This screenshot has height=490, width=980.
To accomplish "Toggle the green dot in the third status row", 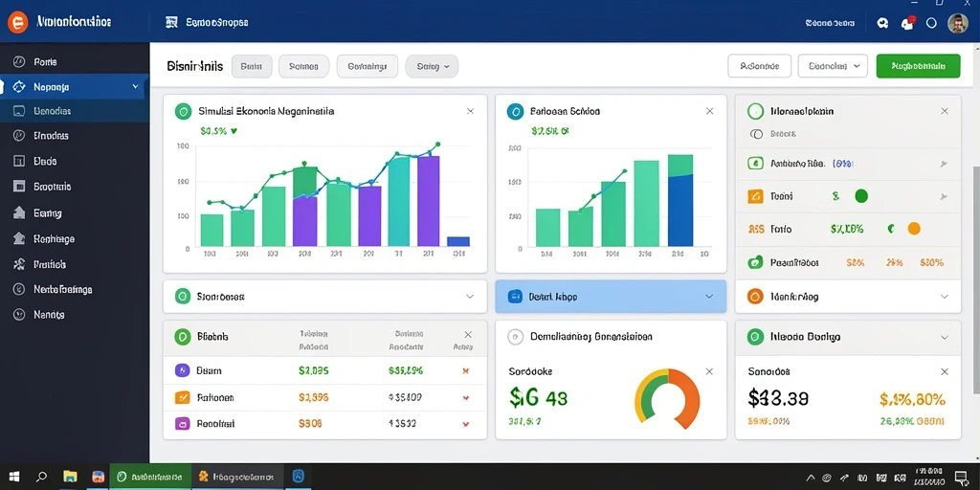I will pyautogui.click(x=861, y=196).
